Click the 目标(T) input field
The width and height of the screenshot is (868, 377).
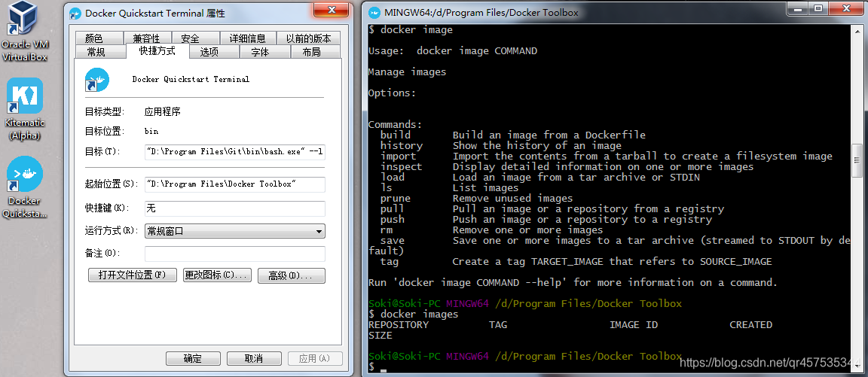tap(235, 151)
